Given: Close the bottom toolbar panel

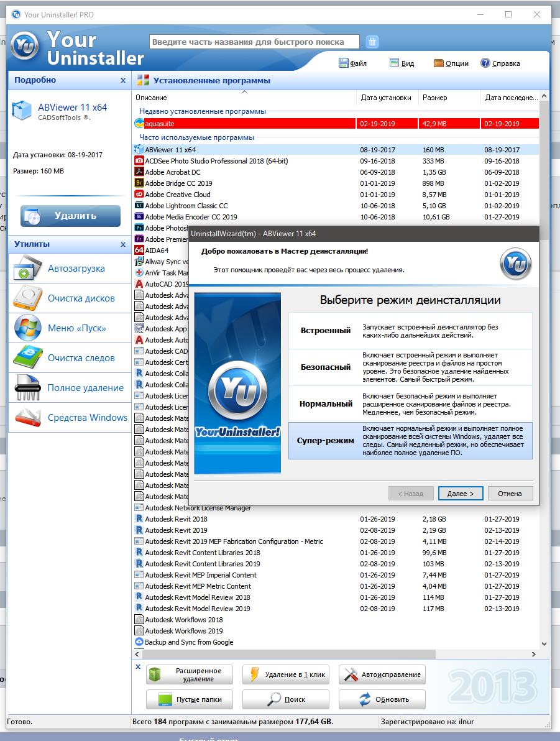Looking at the screenshot, I should point(138,667).
